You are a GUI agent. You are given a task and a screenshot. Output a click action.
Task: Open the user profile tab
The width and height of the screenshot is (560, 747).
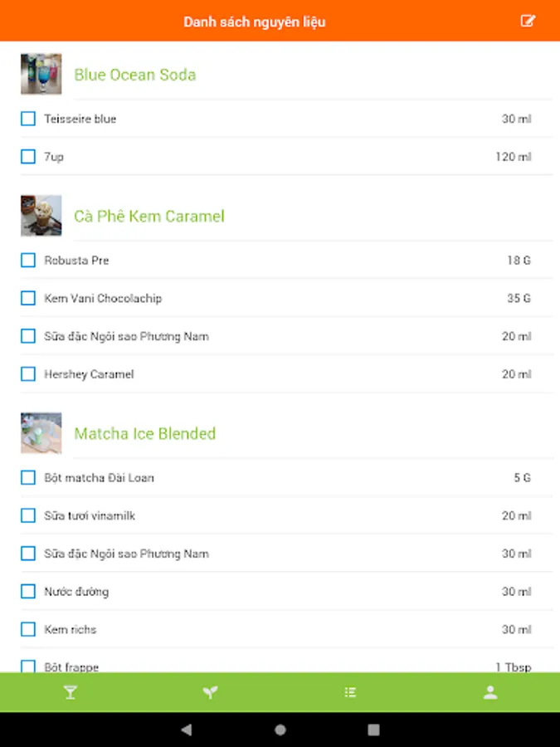point(490,692)
